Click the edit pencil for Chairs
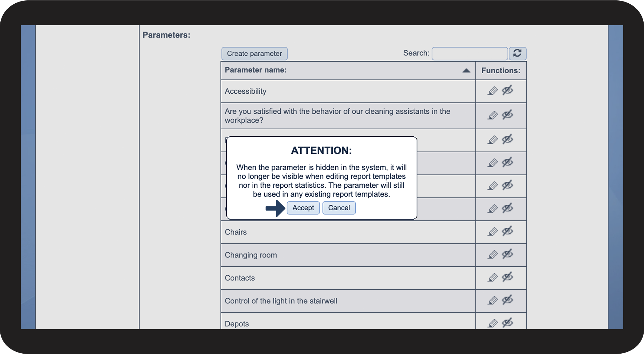This screenshot has height=354, width=644. pos(493,232)
